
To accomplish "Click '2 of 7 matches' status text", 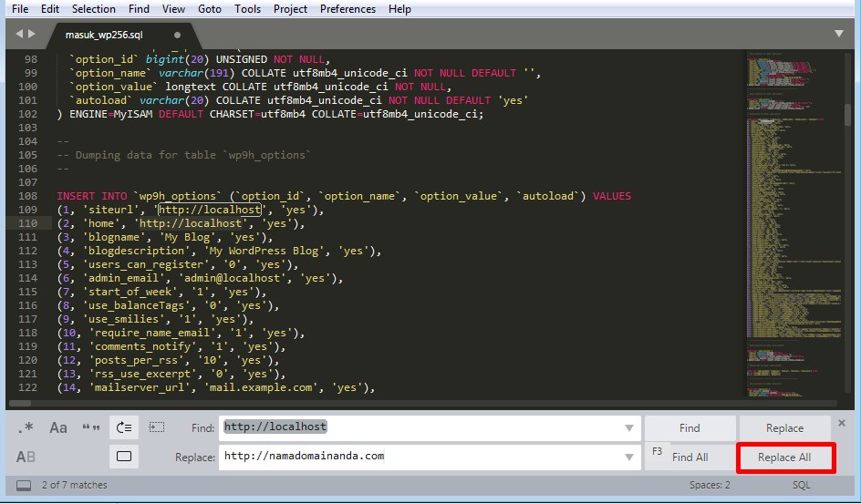I will 74,486.
